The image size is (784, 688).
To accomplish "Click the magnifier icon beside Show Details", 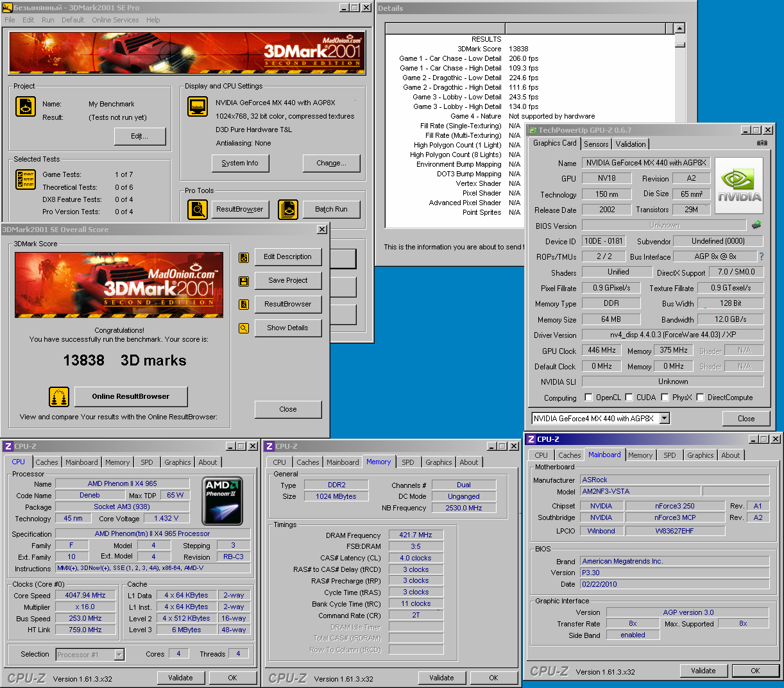I will point(244,328).
